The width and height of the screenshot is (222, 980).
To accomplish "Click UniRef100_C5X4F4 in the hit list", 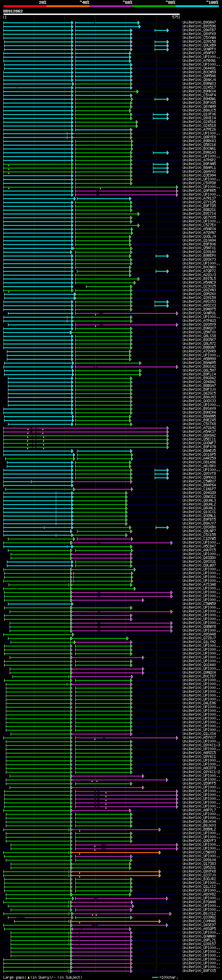I will tap(199, 95).
